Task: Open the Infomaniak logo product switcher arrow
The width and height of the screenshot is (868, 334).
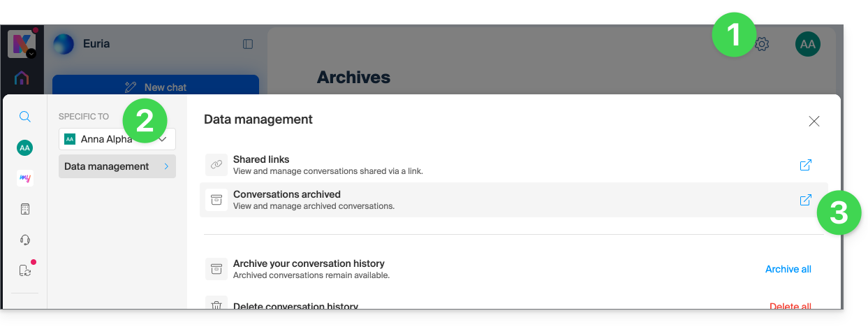Action: (31, 53)
